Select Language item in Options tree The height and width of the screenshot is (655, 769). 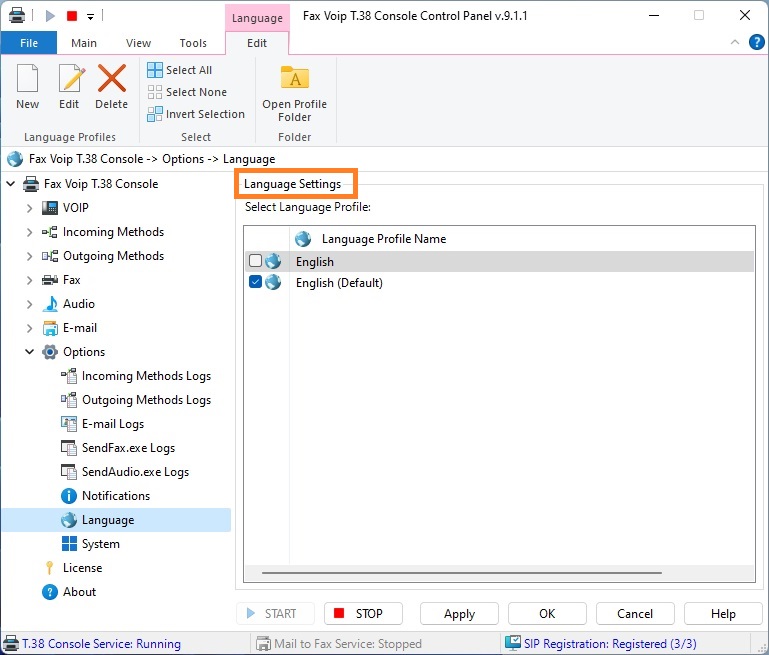(107, 520)
